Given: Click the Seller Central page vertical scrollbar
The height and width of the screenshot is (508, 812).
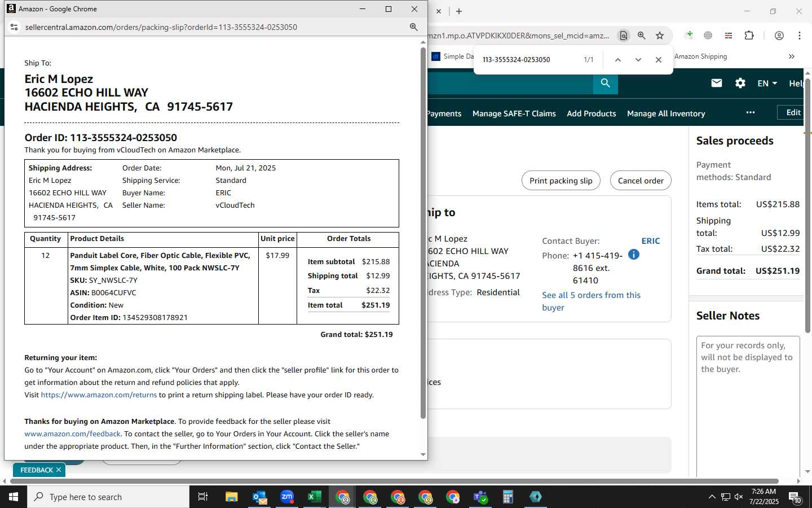Looking at the screenshot, I should [x=807, y=205].
